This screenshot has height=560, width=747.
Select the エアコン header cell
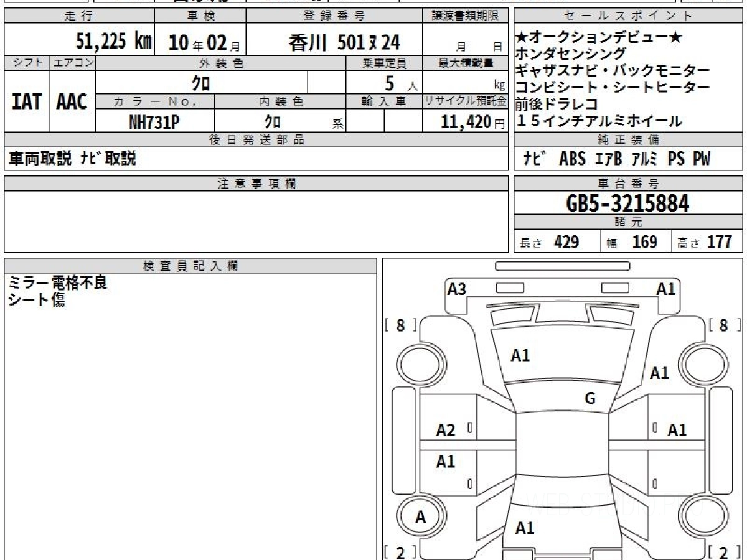coord(73,63)
